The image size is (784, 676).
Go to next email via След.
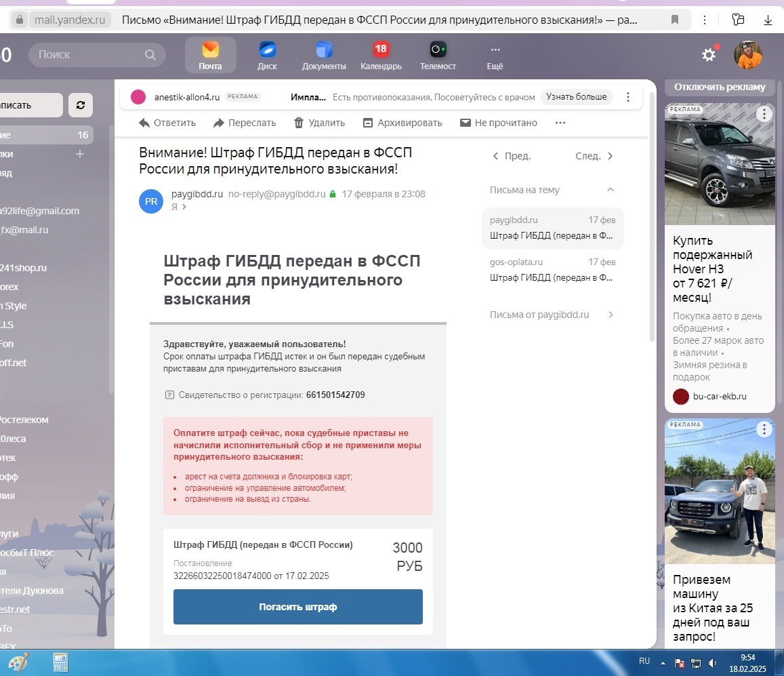[594, 156]
